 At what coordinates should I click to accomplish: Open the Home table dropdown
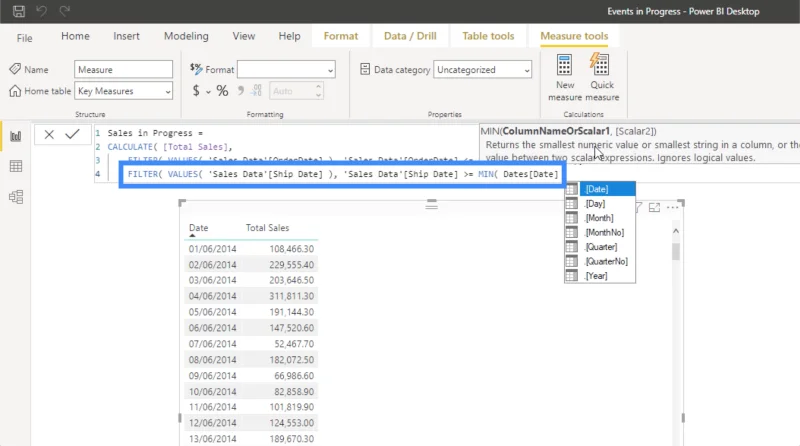click(123, 91)
